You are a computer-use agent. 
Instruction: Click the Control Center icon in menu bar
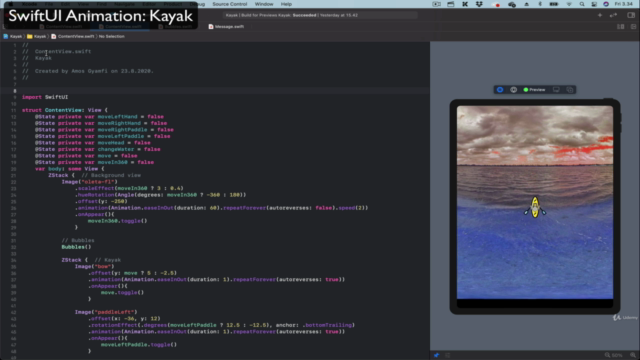594,4
